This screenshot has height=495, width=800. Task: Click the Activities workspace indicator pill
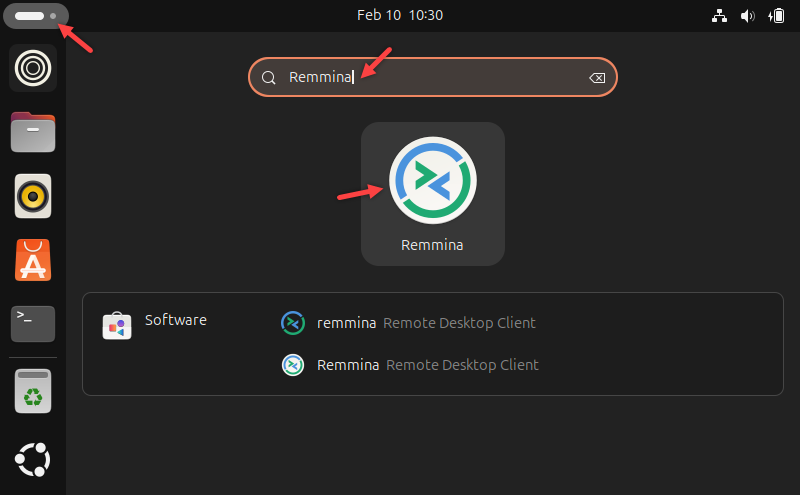[36, 16]
